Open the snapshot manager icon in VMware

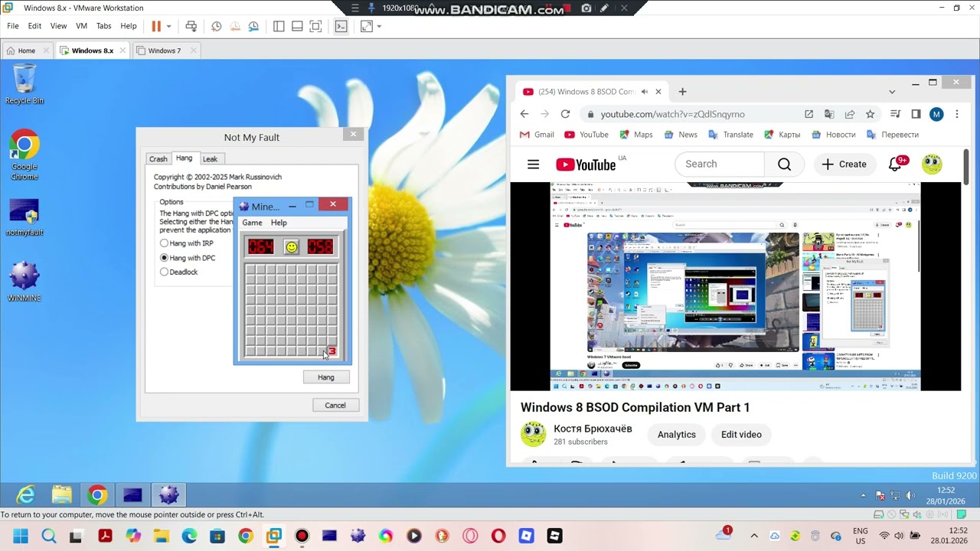(253, 26)
